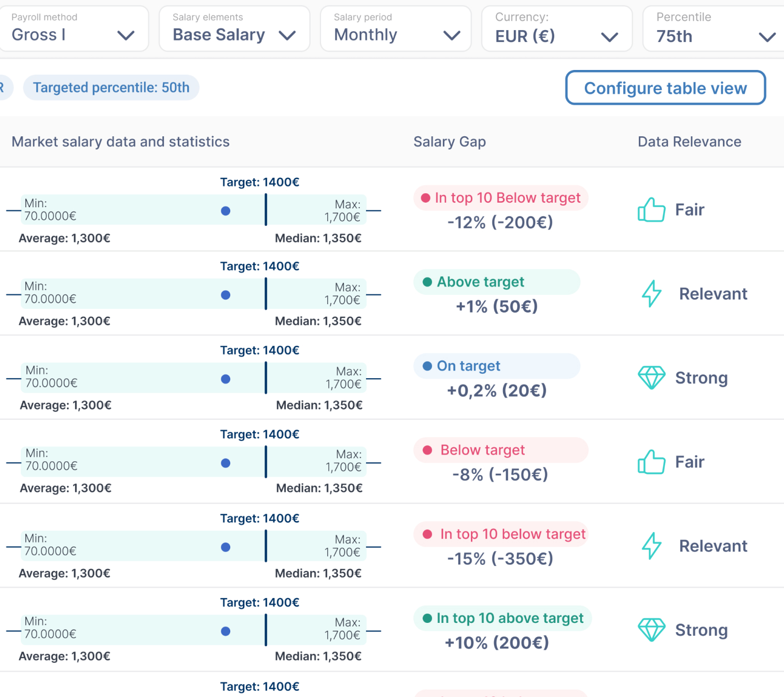784x697 pixels.
Task: Click the Fair label in the -8% row
Action: coord(689,462)
